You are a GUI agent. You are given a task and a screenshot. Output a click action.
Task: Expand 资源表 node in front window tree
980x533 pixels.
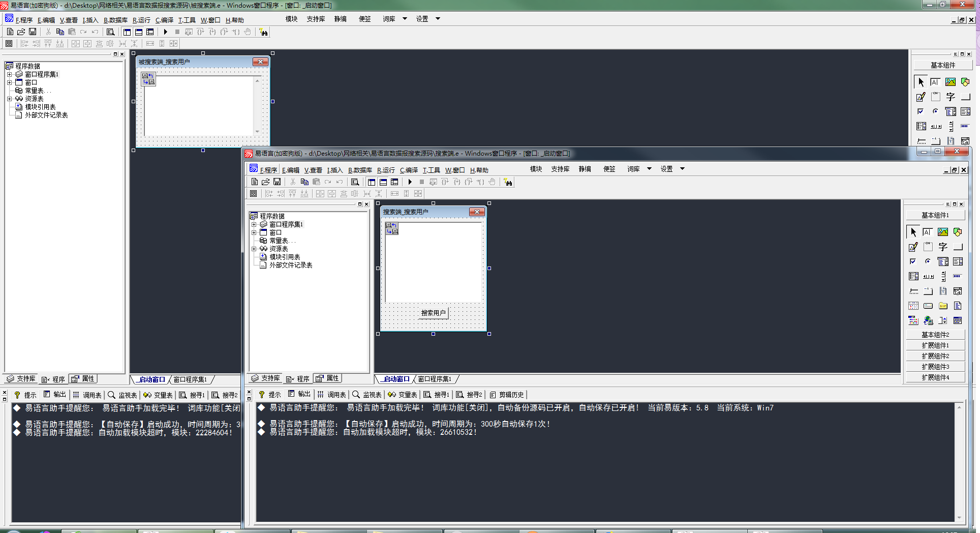click(x=254, y=249)
